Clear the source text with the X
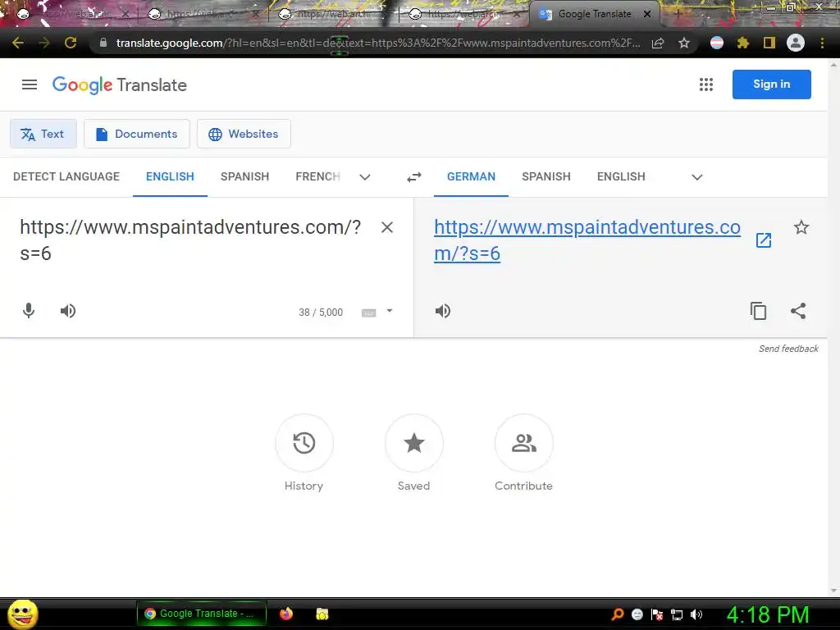 point(387,227)
